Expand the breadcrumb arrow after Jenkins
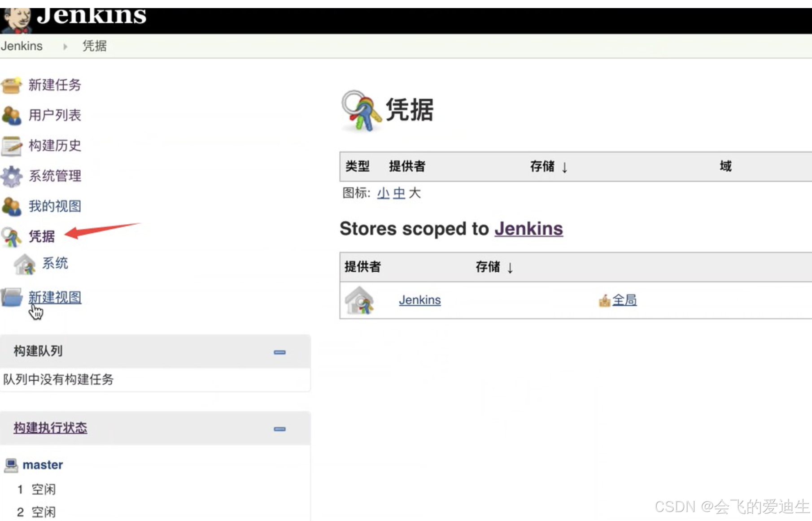The height and width of the screenshot is (521, 812). pyautogui.click(x=65, y=47)
